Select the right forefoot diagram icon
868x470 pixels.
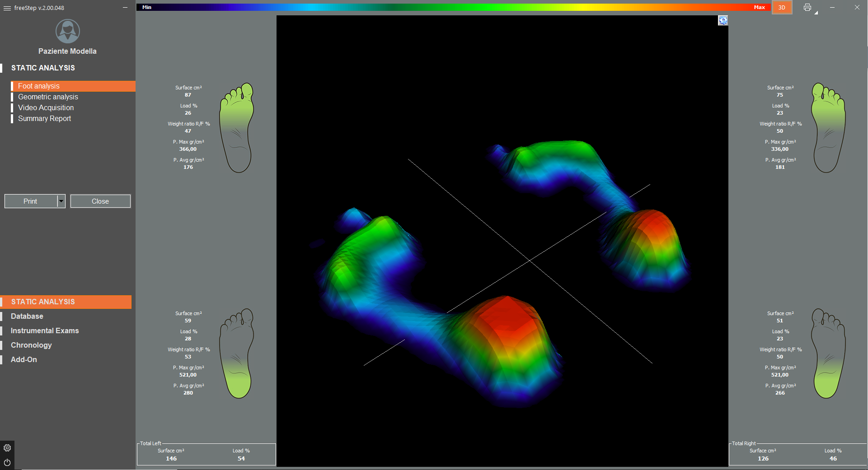pyautogui.click(x=828, y=127)
